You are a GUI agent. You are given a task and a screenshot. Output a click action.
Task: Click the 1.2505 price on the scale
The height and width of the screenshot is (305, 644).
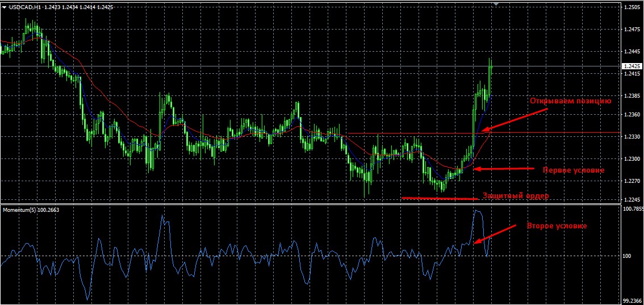click(632, 7)
